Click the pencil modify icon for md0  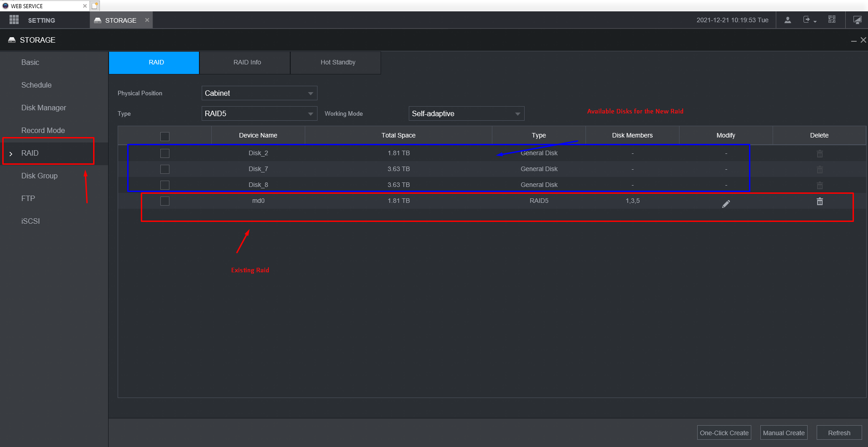tap(726, 204)
